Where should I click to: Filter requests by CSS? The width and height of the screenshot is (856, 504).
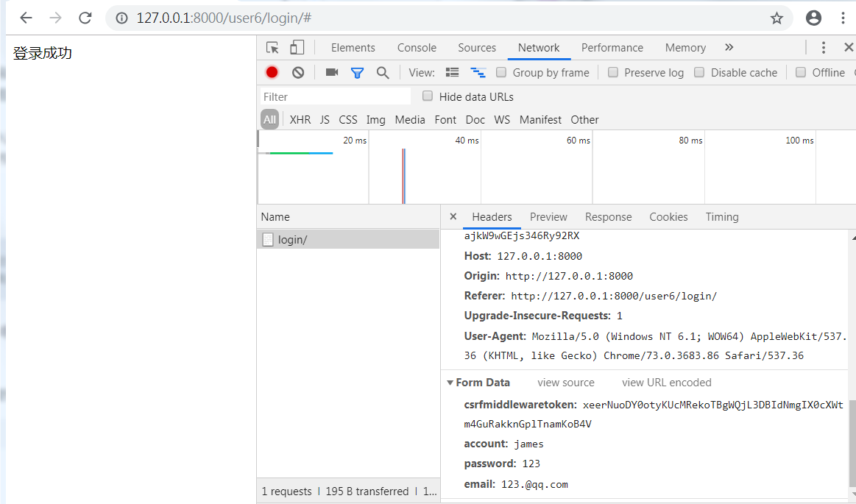347,119
